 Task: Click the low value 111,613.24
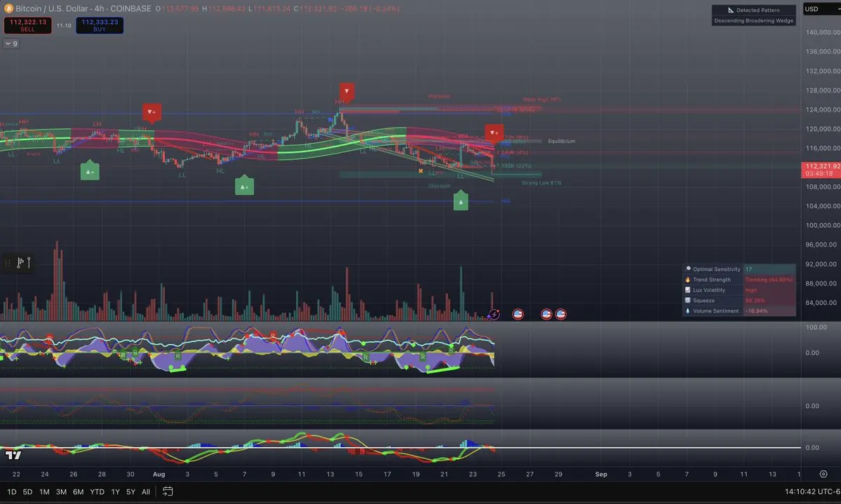click(x=272, y=8)
